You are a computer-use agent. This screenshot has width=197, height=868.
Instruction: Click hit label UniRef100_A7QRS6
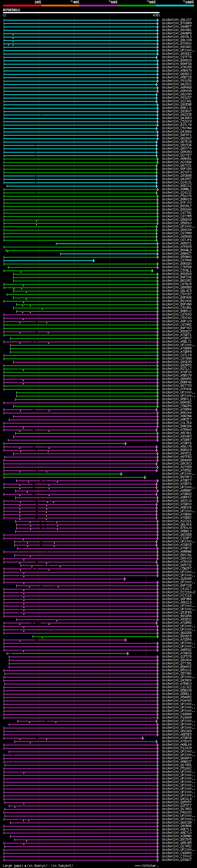tap(176, 653)
